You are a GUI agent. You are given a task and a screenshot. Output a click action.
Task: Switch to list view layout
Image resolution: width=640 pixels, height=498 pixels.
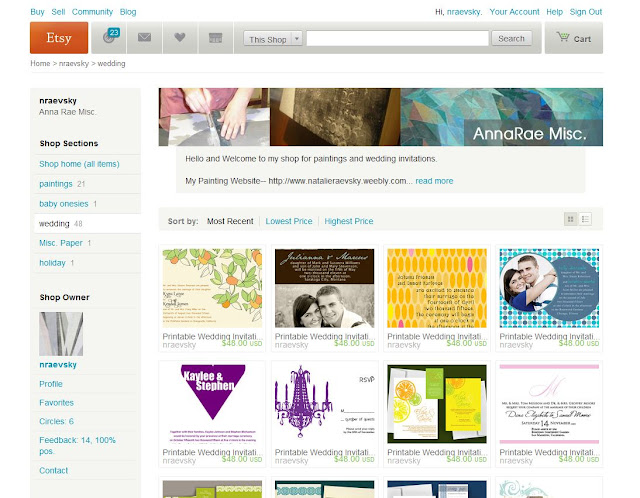[585, 219]
